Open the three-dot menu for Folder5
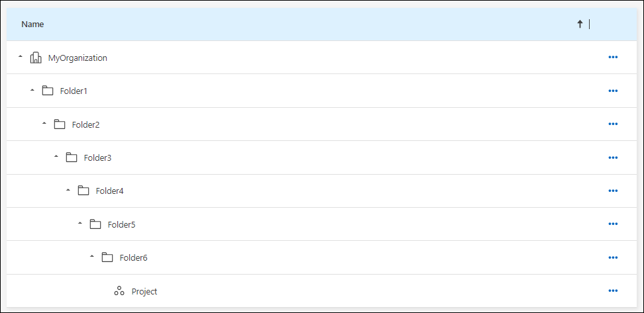Viewport: 644px width, 313px height. [x=613, y=224]
